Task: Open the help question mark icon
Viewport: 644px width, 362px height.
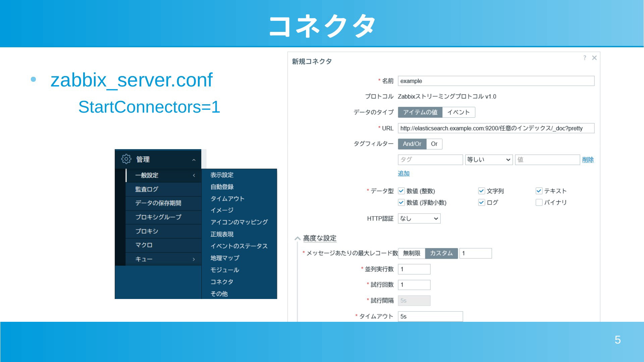Action: (x=585, y=58)
